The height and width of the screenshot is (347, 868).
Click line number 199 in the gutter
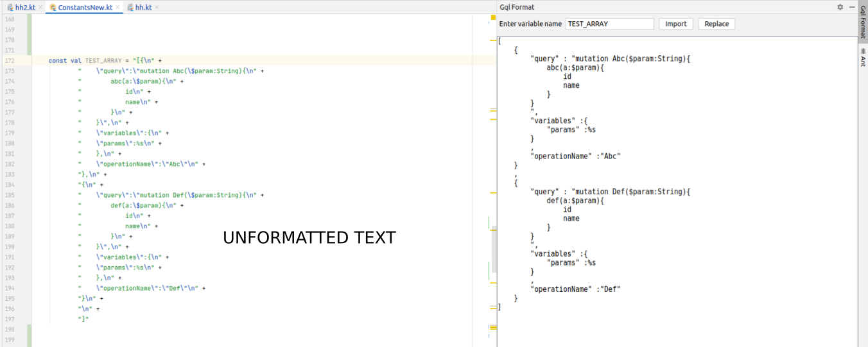pyautogui.click(x=10, y=340)
